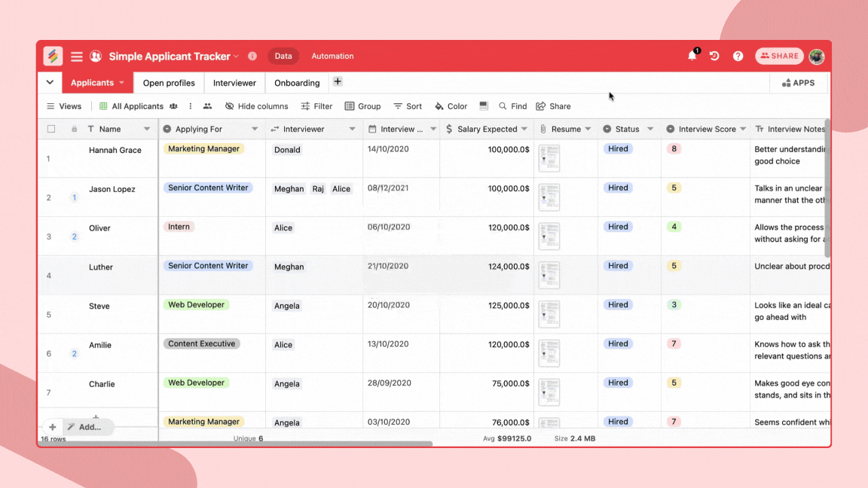Open Hannah Grace's resume thumbnail
Viewport: 868px width, 488px height.
coord(549,158)
